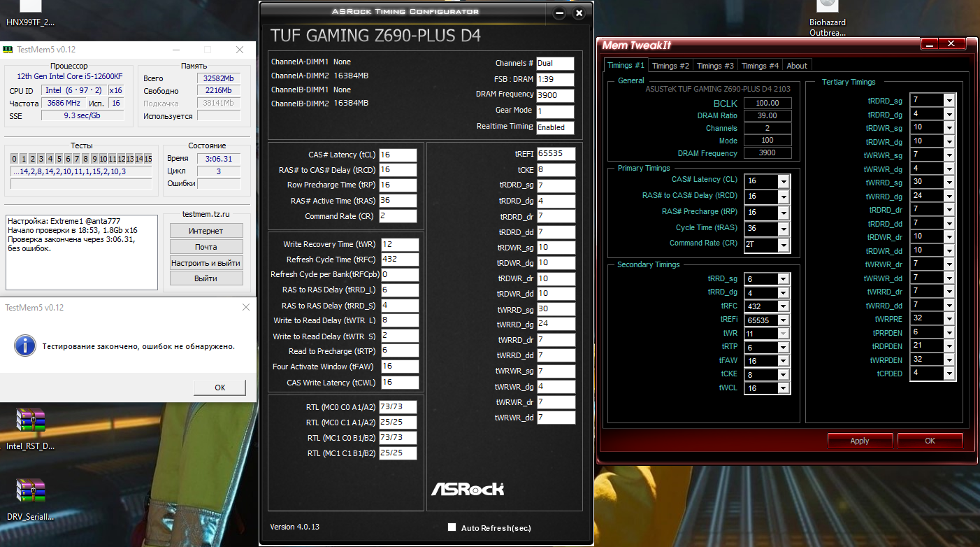Expand the tCPDED dropdown in Tertiary Timings
Screen dimensions: 980x547
coord(949,374)
